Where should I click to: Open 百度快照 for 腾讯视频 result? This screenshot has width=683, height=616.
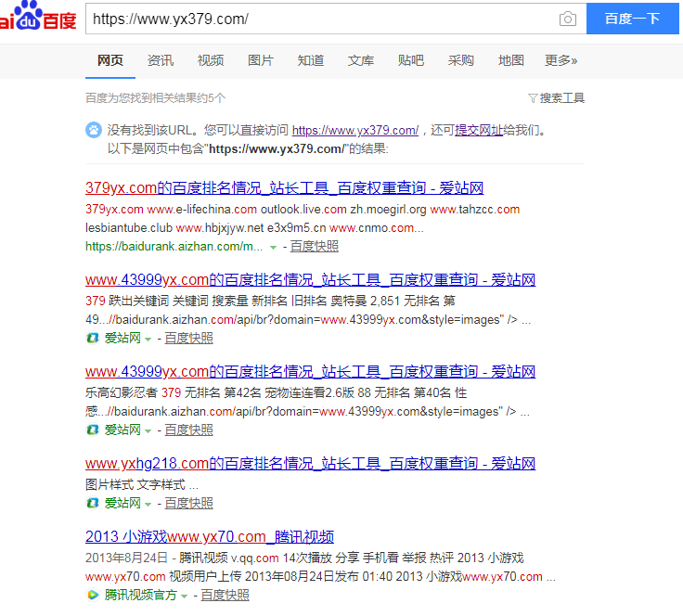tap(225, 595)
